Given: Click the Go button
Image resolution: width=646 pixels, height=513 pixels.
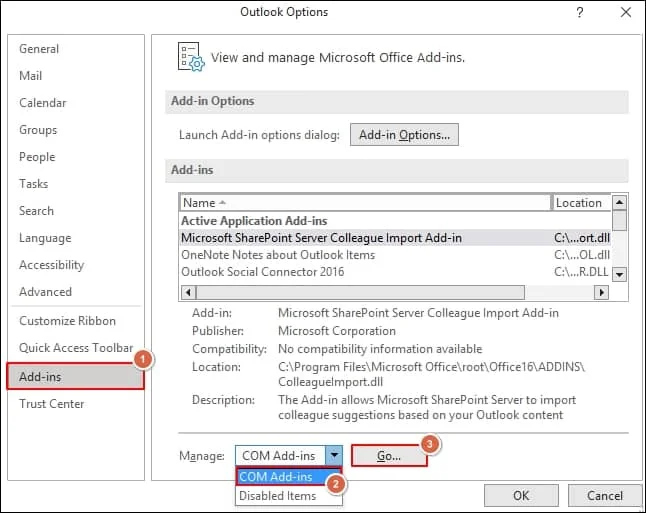Looking at the screenshot, I should pyautogui.click(x=389, y=456).
